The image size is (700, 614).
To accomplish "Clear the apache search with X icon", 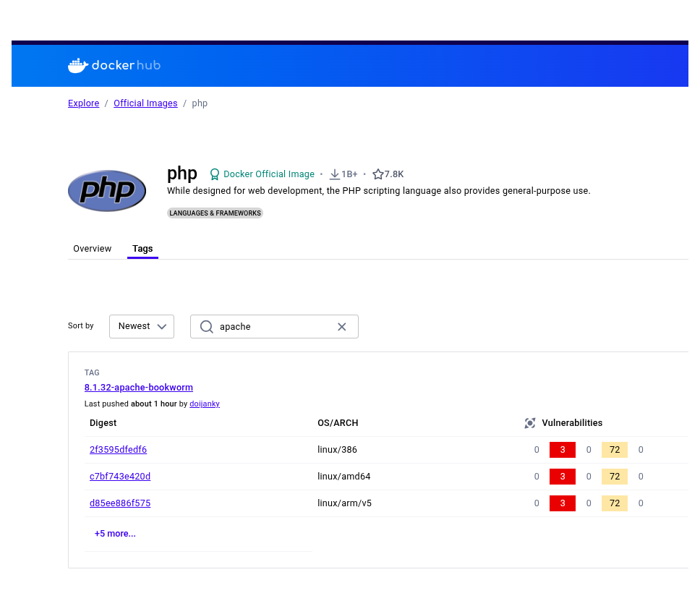I will click(341, 327).
